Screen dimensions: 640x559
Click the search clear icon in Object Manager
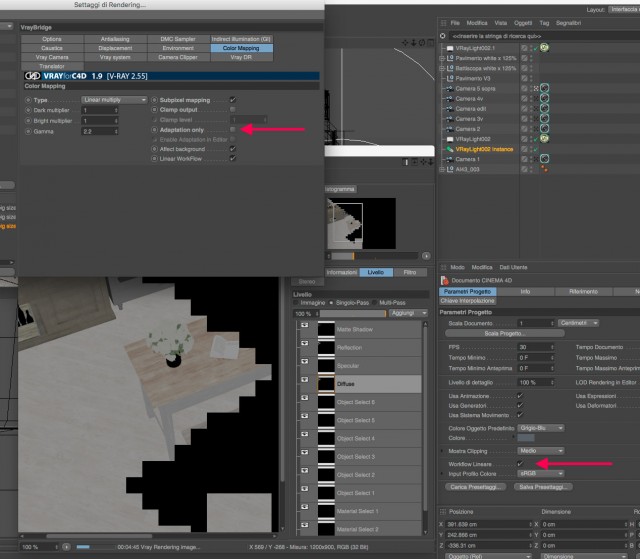tap(442, 36)
